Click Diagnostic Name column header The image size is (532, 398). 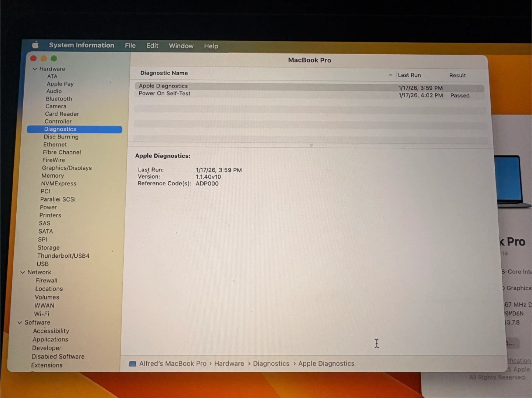pos(164,73)
